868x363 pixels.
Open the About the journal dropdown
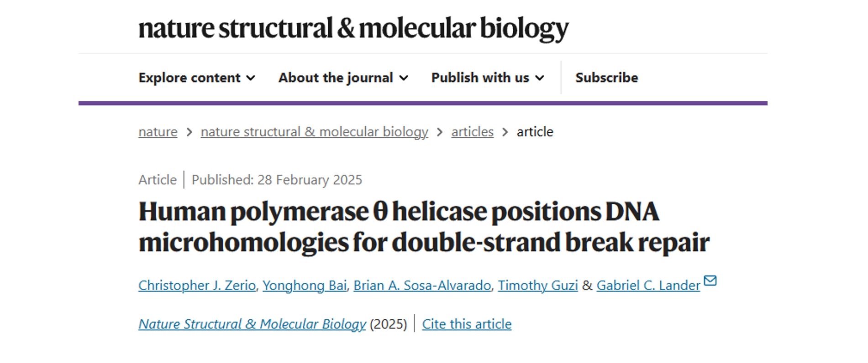343,78
